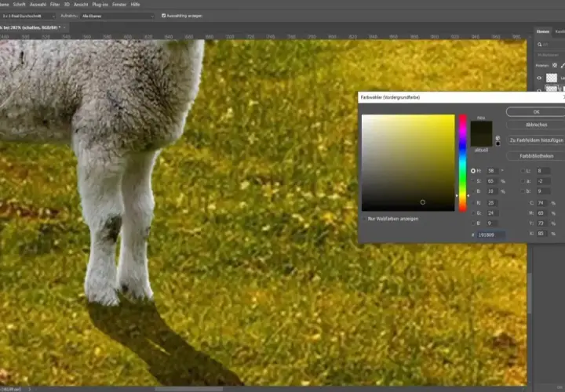Click Zu Farbfeldern hinzufügen button
This screenshot has width=565, height=392.
pos(536,140)
